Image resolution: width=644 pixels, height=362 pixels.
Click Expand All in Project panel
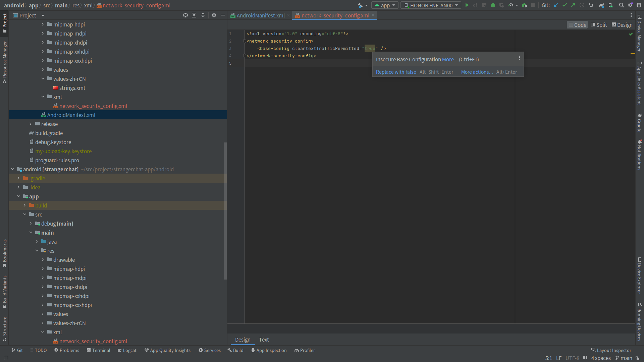194,15
